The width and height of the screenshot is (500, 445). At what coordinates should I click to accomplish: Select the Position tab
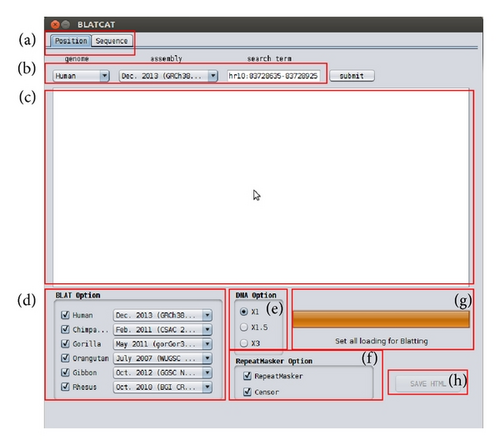(x=71, y=41)
